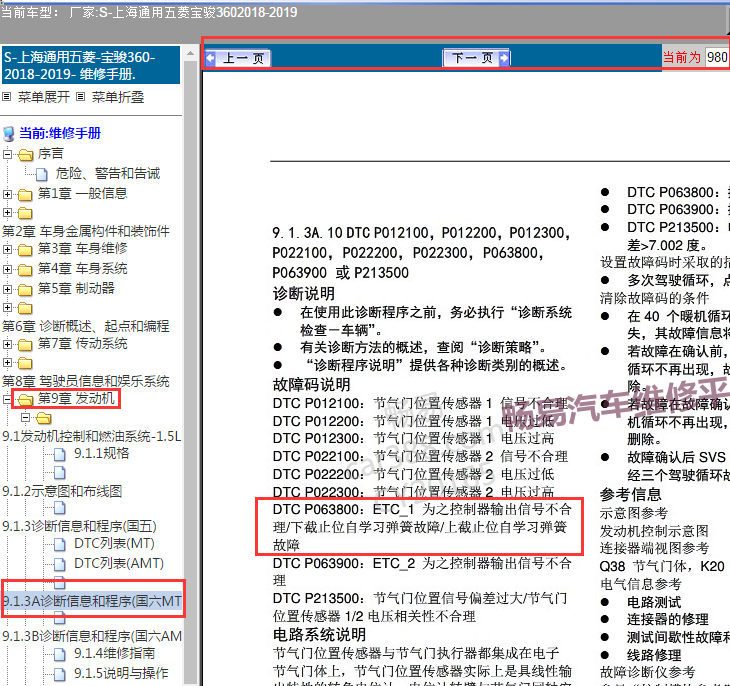
Task: Expand the 第6章 诊断概述 node
Action: [7, 307]
